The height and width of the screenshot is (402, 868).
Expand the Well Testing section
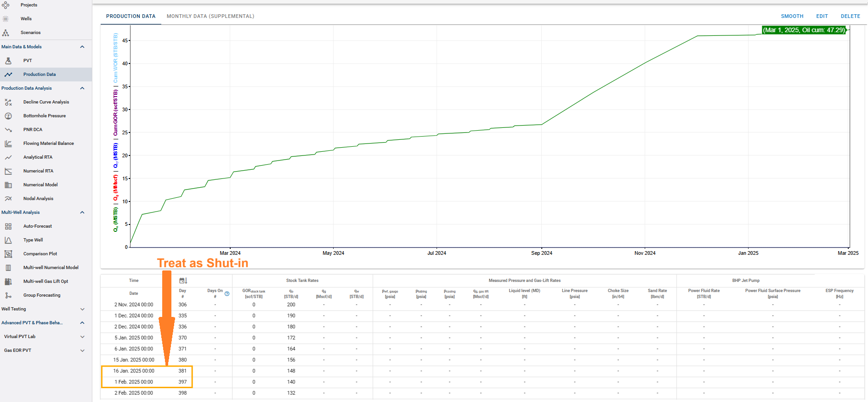82,309
